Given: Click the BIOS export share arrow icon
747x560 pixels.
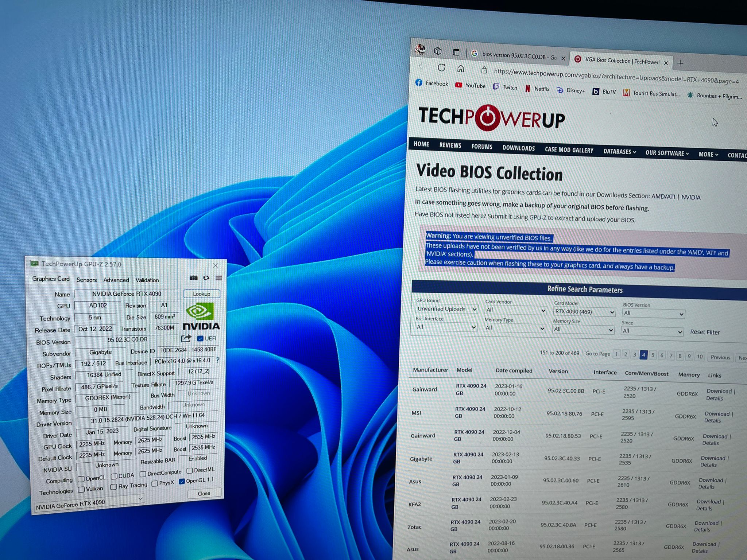Looking at the screenshot, I should (186, 339).
